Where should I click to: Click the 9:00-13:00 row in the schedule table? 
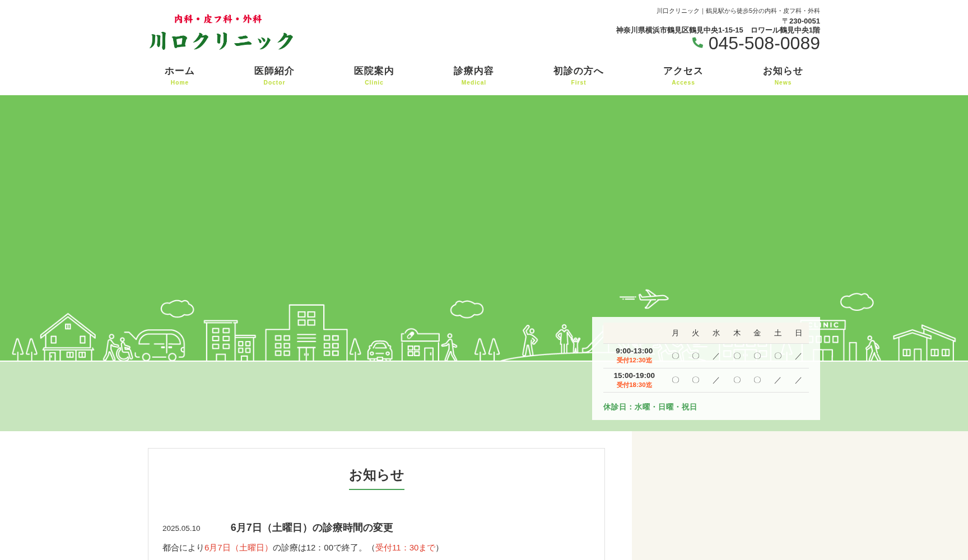coord(634,355)
